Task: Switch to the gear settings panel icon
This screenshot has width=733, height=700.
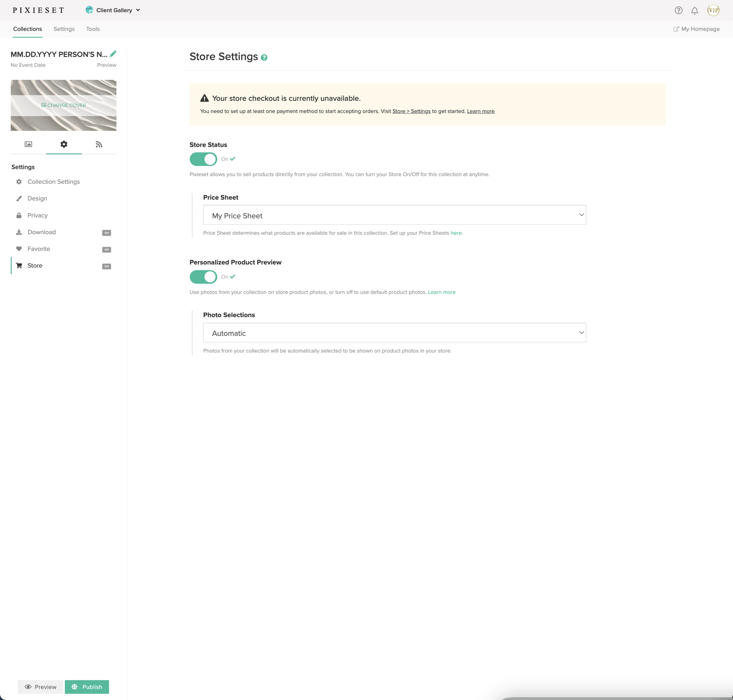Action: click(x=64, y=145)
